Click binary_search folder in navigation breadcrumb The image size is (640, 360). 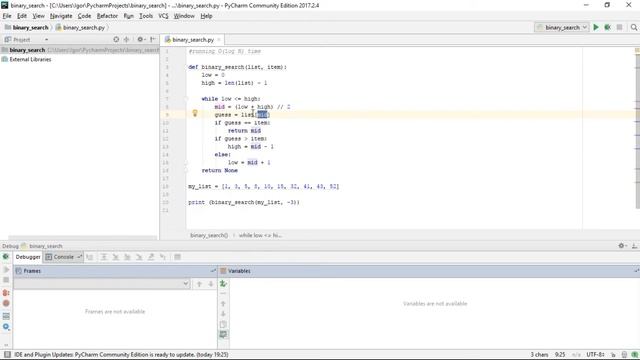click(x=27, y=27)
